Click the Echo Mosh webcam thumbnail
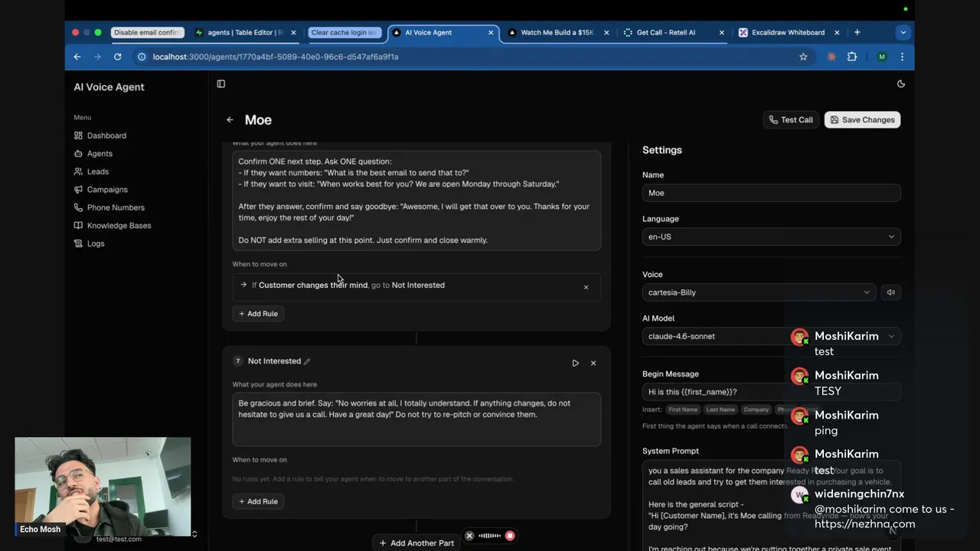The width and height of the screenshot is (980, 551). [103, 487]
